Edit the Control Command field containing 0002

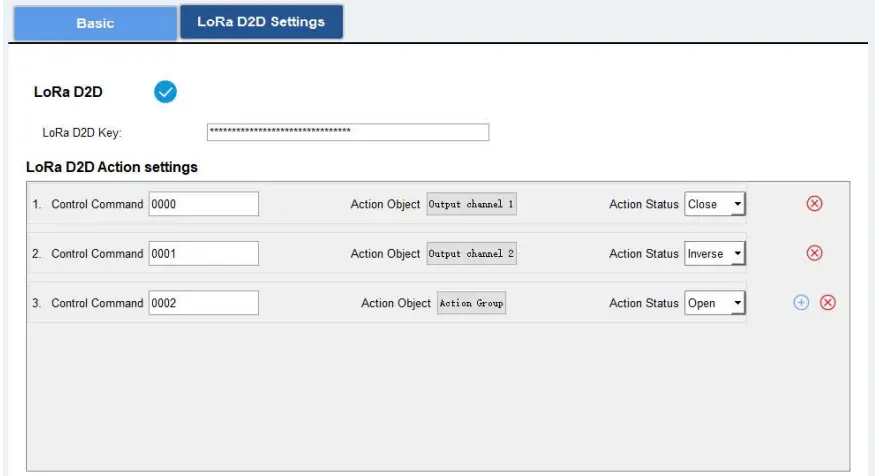[203, 303]
